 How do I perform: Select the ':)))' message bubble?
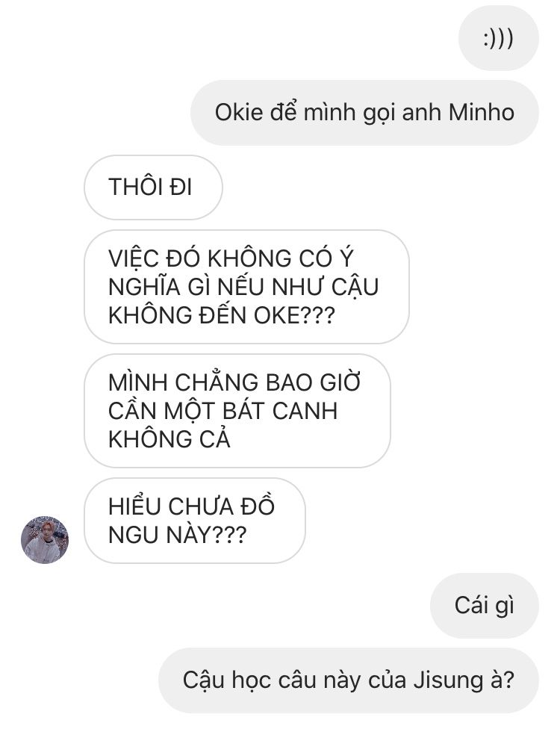[x=498, y=38]
